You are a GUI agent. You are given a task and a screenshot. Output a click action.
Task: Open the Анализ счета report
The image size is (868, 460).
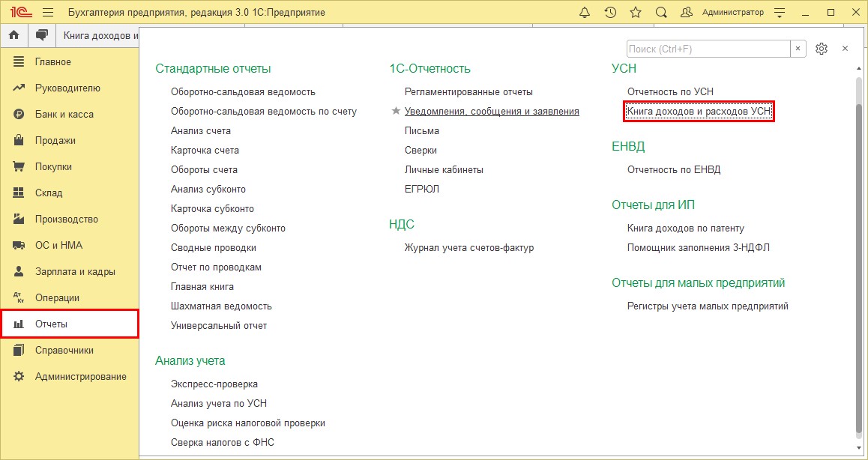click(x=201, y=131)
